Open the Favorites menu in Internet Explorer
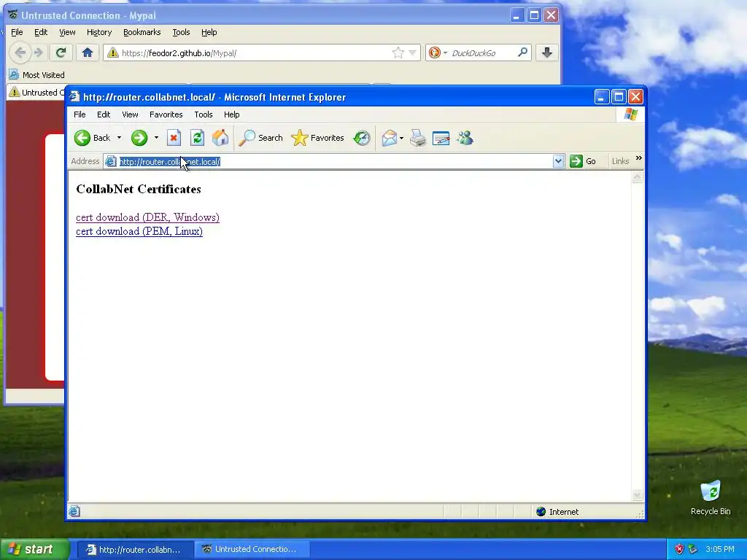Image resolution: width=747 pixels, height=560 pixels. (x=166, y=114)
